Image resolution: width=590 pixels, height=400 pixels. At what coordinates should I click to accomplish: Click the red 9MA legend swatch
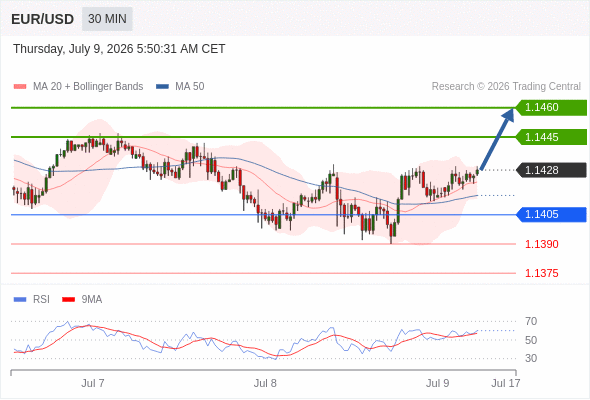tap(68, 300)
